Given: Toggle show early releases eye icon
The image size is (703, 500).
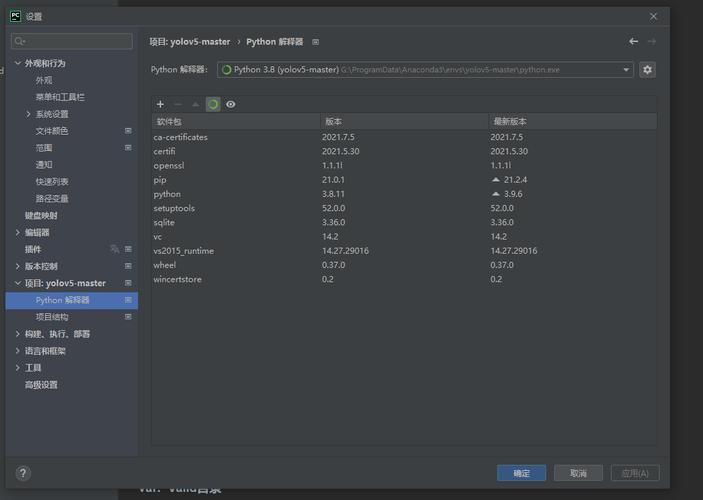Looking at the screenshot, I should (230, 104).
